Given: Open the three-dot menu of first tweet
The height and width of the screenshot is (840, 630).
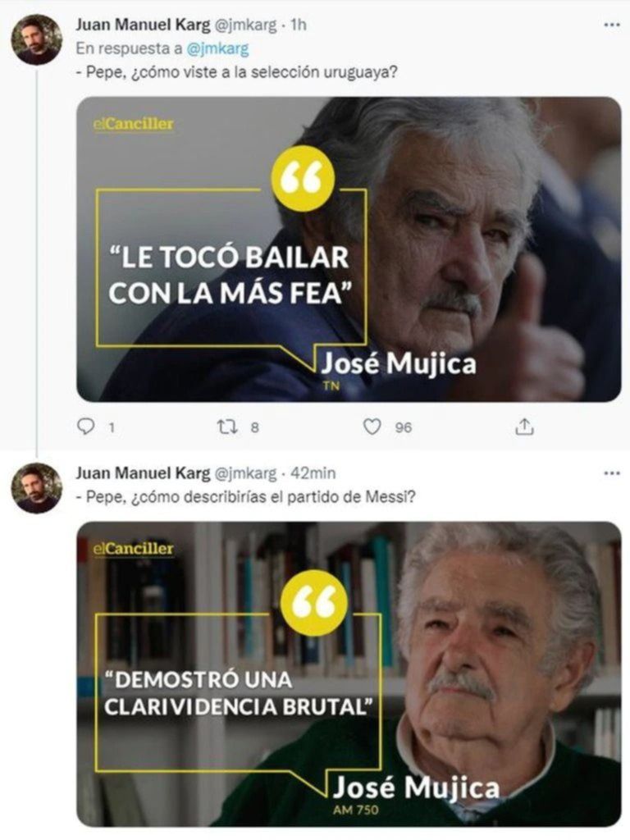Looking at the screenshot, I should click(612, 25).
